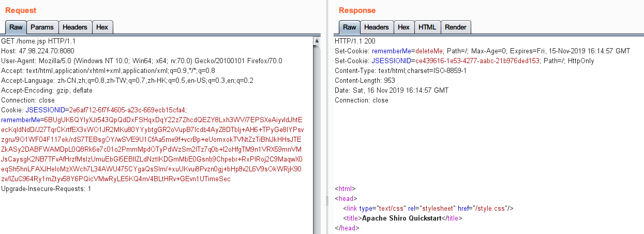Open the Response Hex tab
This screenshot has height=234, width=644.
tap(403, 27)
